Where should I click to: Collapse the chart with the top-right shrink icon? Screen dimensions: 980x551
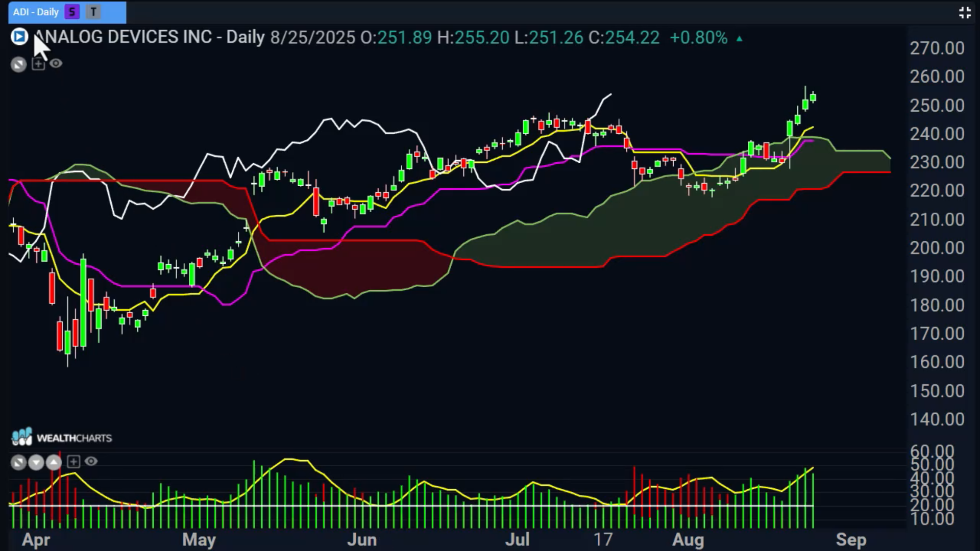pyautogui.click(x=965, y=13)
